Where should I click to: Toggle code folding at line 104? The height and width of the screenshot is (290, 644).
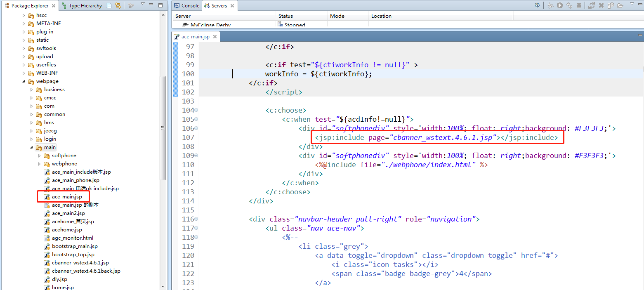tap(196, 110)
